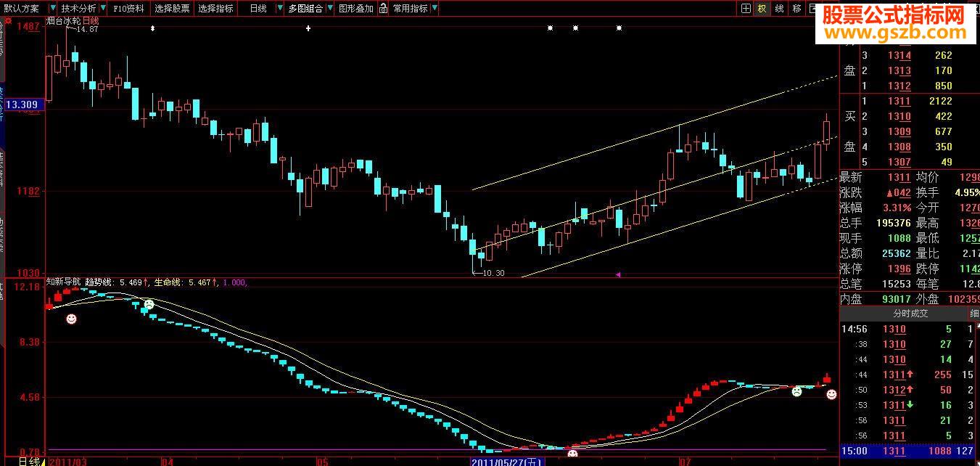
Task: Click the bottom status 15:00 time entry
Action: coord(853,451)
